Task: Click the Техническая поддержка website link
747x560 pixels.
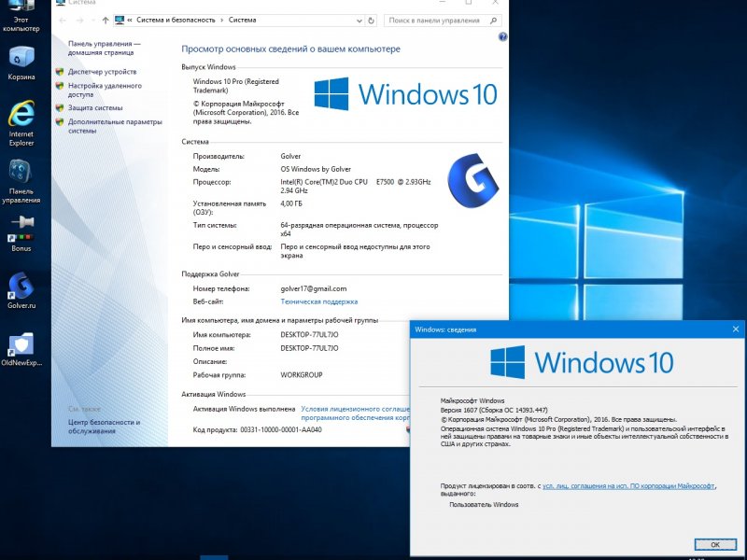Action: point(318,301)
